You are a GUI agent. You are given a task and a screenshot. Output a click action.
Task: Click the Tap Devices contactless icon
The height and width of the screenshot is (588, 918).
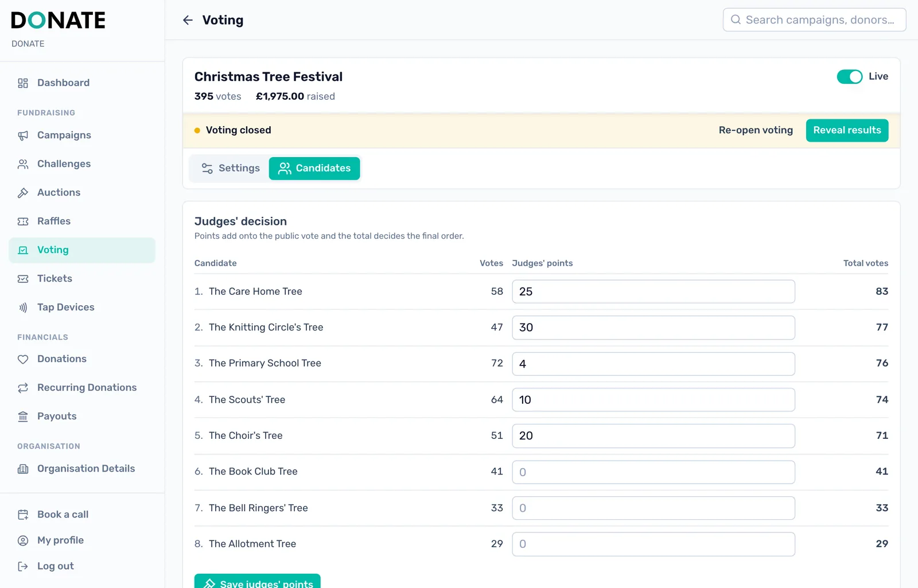[x=23, y=307]
